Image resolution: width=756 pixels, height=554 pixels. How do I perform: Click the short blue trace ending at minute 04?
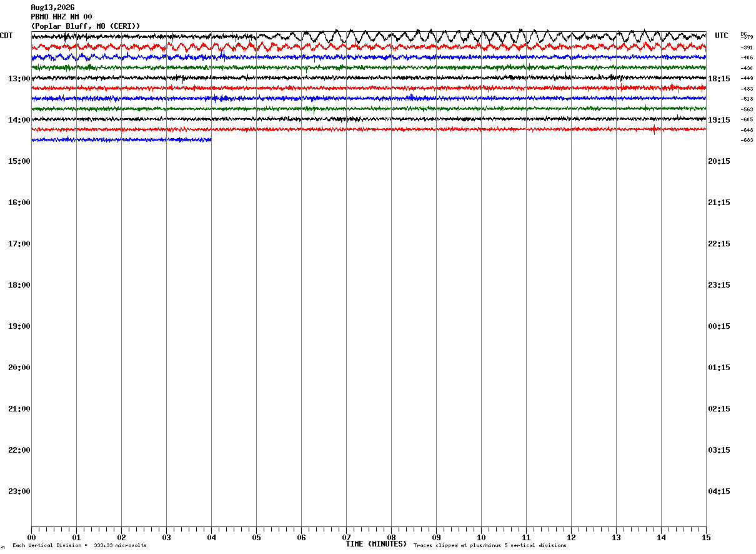[121, 140]
